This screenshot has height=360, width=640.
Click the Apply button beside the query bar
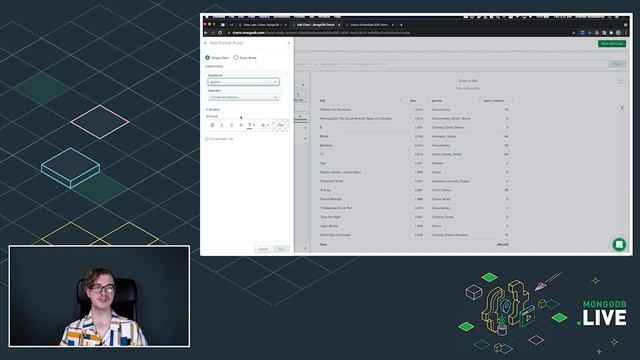(617, 64)
